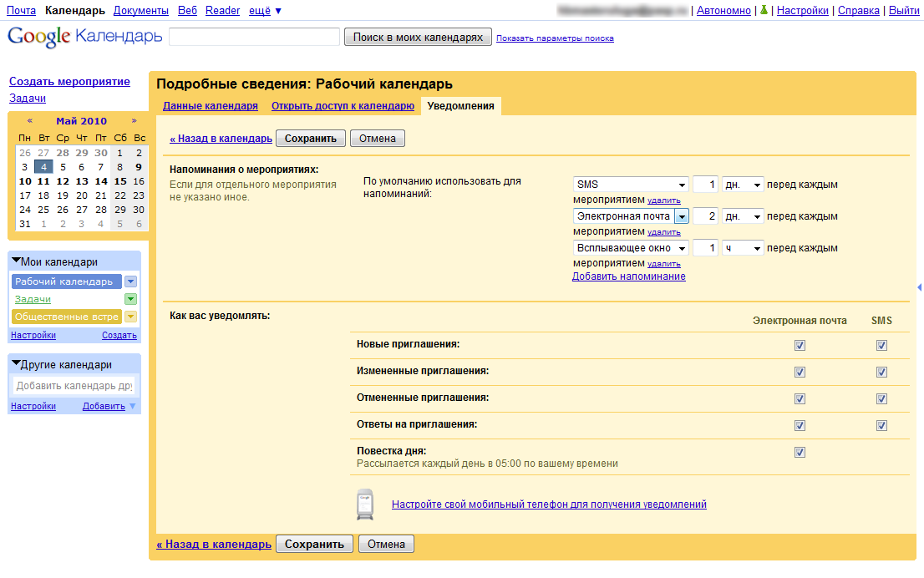Open Рабочий календарь blue options arrow

click(x=130, y=281)
